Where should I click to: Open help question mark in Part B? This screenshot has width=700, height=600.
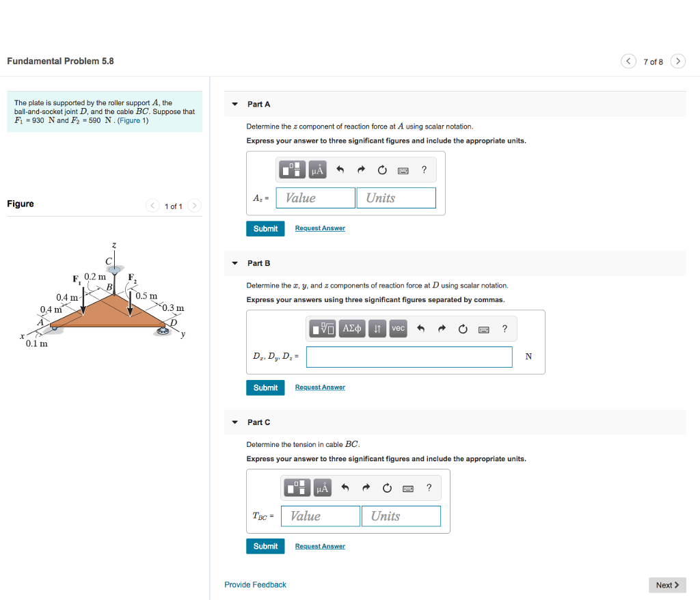pos(504,329)
